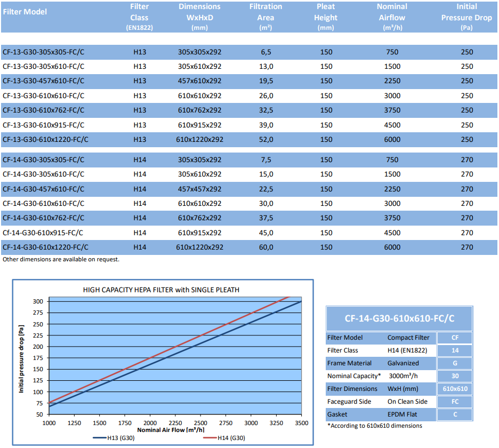Click the 52,0 filtration area value
This screenshot has height=448, width=499.
tap(266, 139)
